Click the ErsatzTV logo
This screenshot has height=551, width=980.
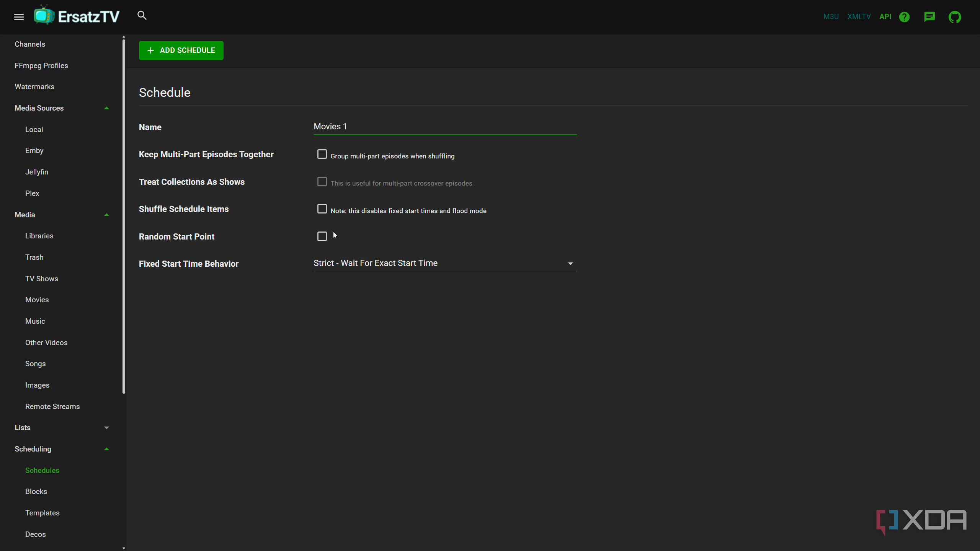77,16
